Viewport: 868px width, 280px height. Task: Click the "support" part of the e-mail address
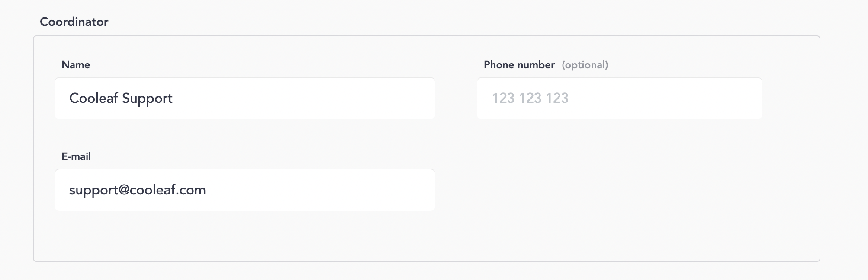[x=93, y=190]
